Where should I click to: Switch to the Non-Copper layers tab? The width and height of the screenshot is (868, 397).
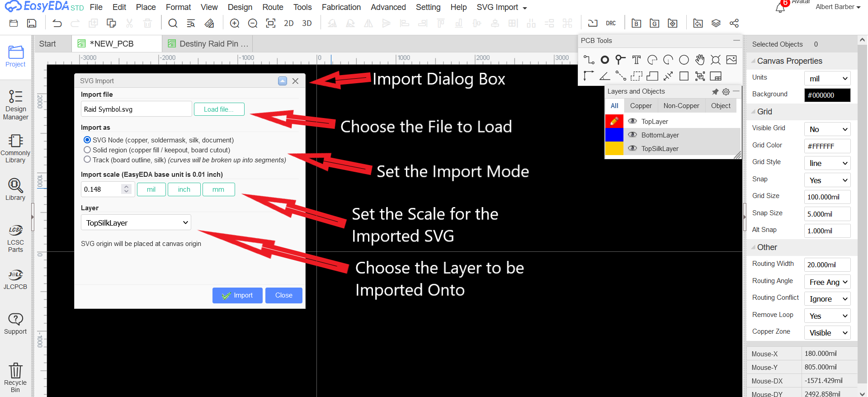(681, 106)
